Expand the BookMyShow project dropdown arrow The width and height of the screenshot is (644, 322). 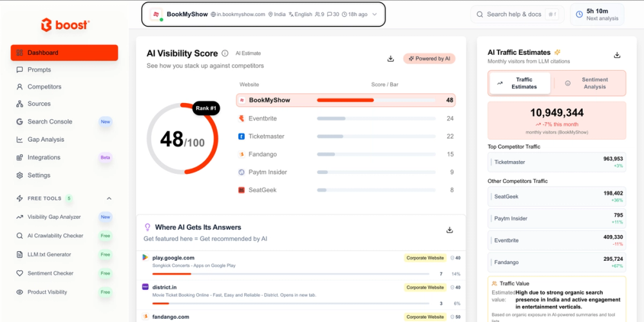coord(374,14)
